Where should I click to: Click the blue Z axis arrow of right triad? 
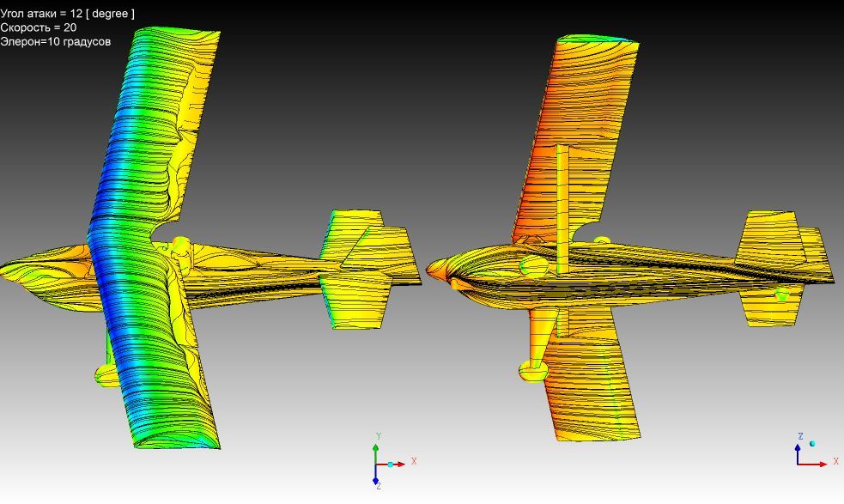(798, 448)
